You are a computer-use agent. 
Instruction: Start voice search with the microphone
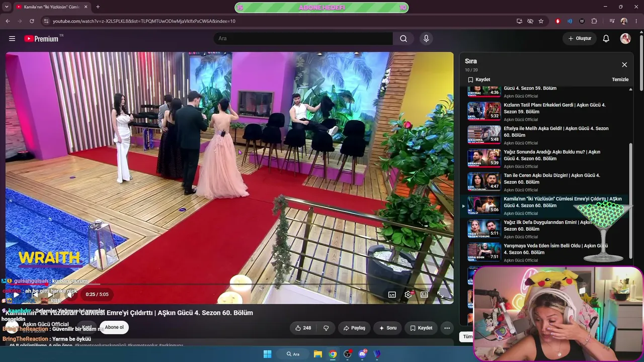[426, 39]
